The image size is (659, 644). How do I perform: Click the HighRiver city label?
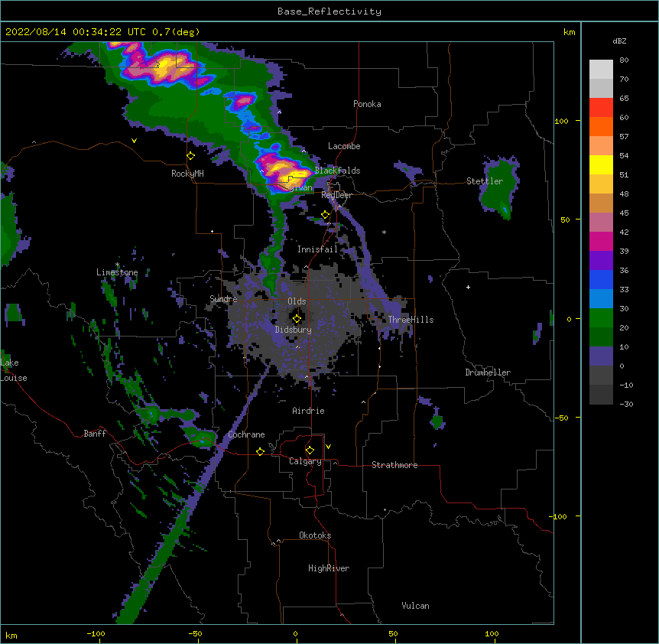pyautogui.click(x=329, y=568)
